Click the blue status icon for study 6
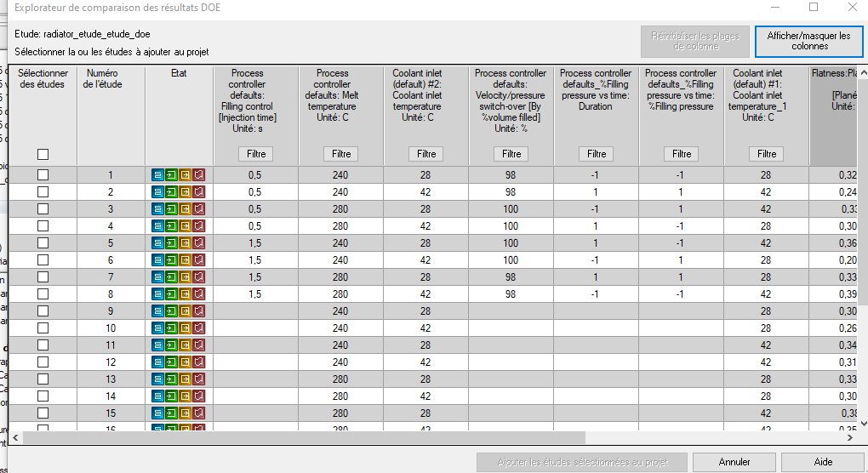 click(x=159, y=260)
